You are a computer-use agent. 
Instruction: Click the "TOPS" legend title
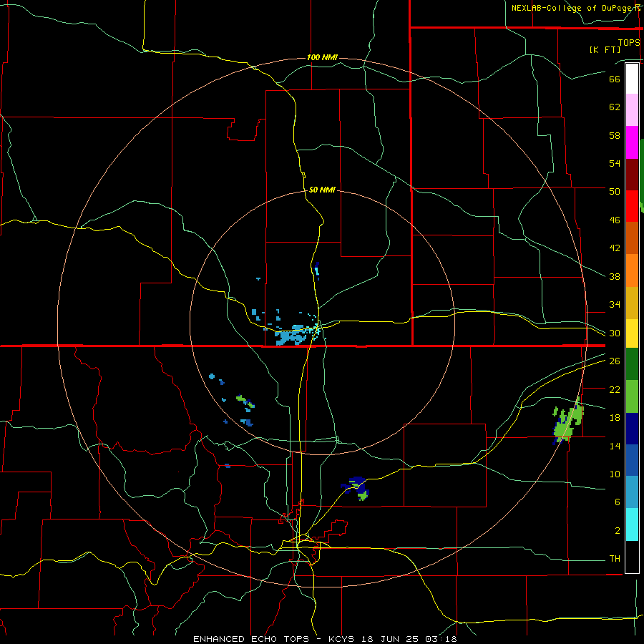pyautogui.click(x=629, y=42)
